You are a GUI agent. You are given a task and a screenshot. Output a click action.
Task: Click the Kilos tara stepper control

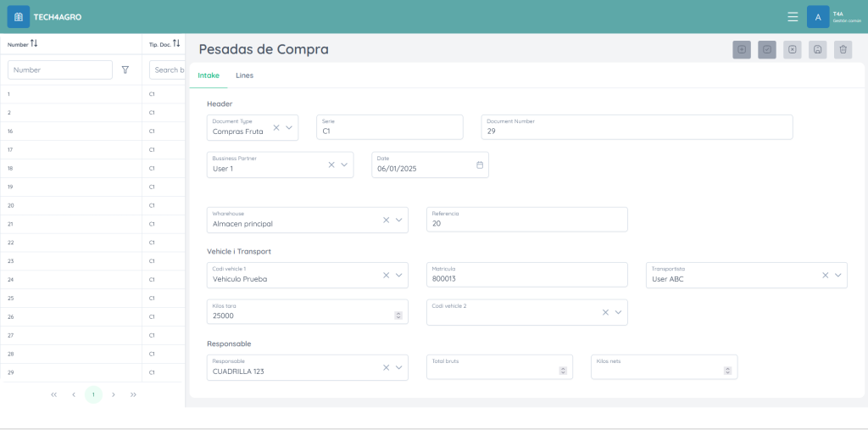(398, 316)
